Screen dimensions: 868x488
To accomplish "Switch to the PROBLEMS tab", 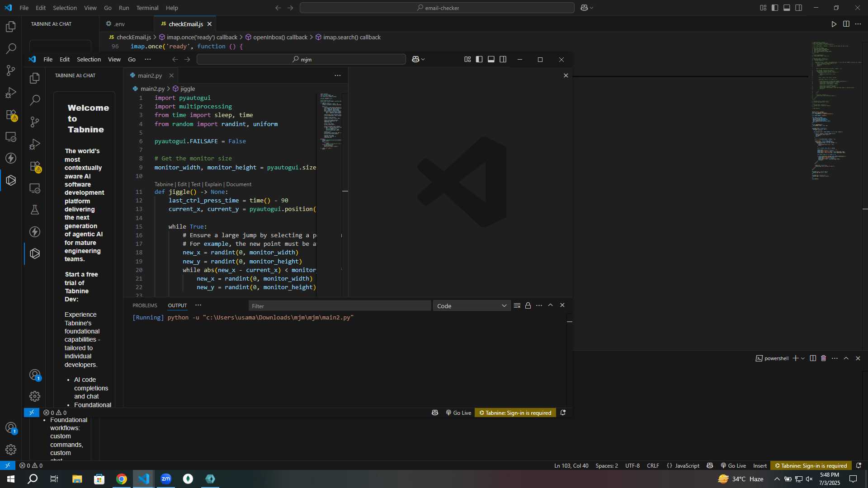I will tap(145, 305).
